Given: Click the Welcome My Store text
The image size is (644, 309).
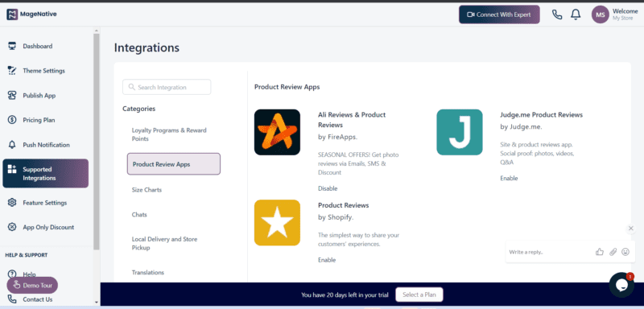Looking at the screenshot, I should click(x=625, y=14).
